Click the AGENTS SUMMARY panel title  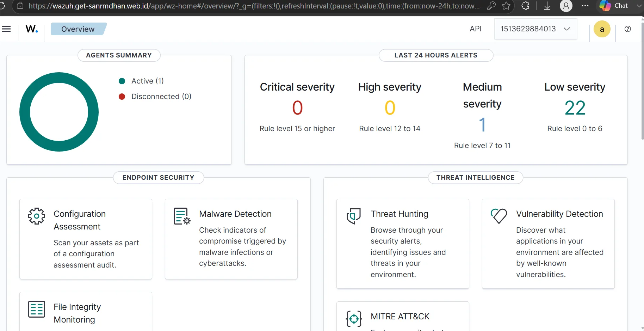click(x=119, y=55)
